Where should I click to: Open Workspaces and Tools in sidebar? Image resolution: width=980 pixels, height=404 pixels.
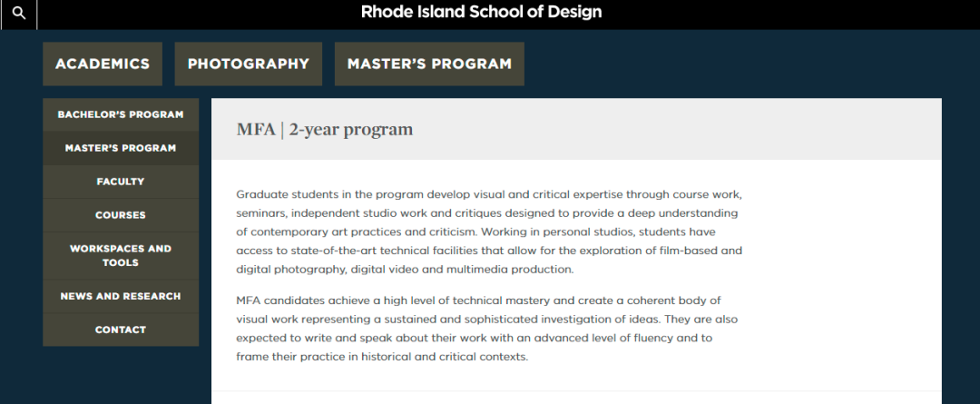121,256
